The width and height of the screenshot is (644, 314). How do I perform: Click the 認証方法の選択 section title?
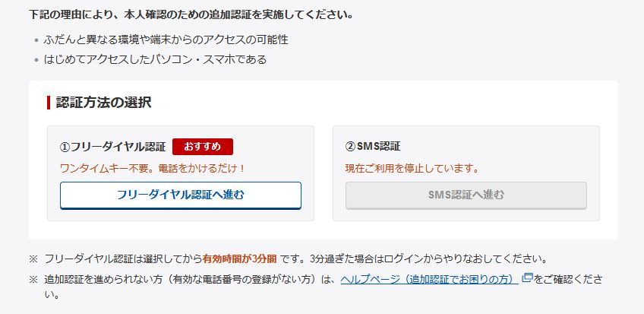(104, 103)
